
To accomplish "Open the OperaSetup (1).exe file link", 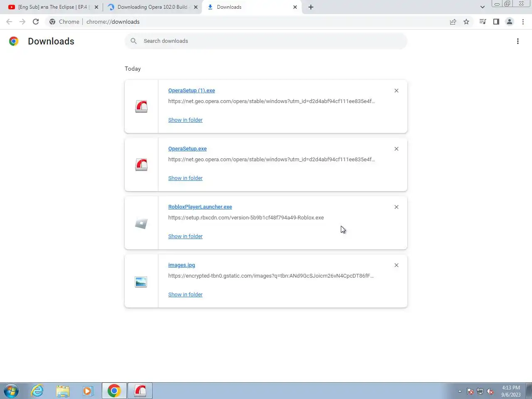I will pos(192,91).
